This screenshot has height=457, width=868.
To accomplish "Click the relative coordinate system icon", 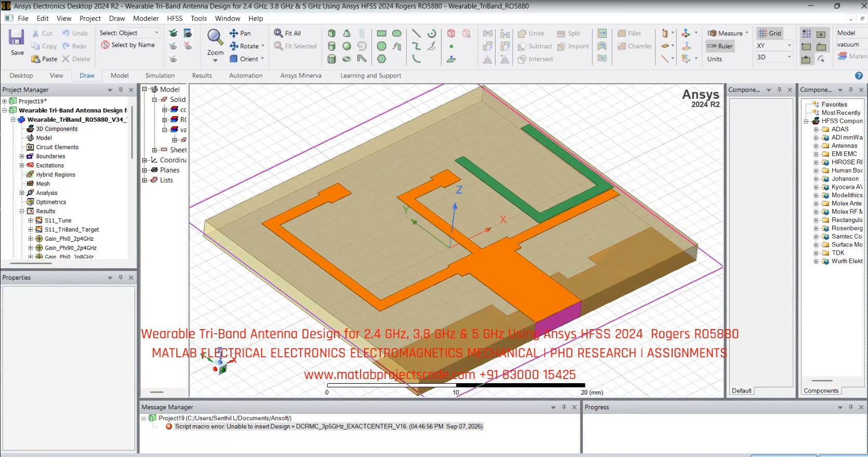I will (686, 33).
